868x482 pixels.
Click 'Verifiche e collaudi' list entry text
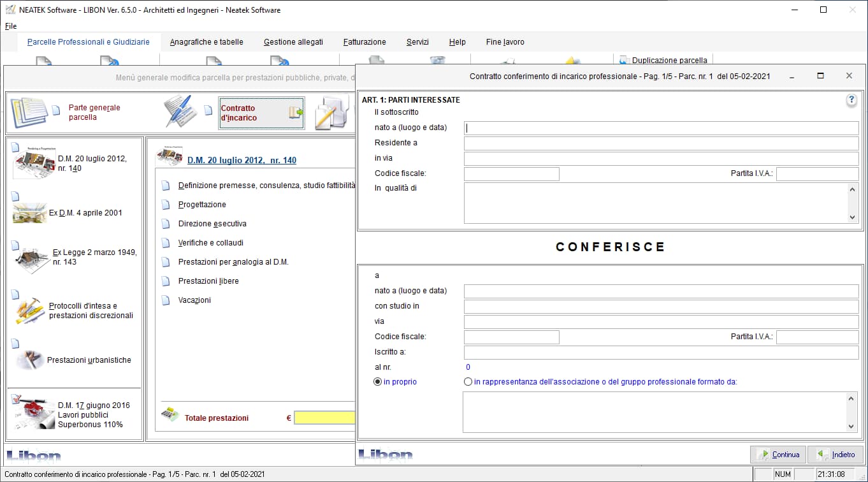(x=211, y=243)
